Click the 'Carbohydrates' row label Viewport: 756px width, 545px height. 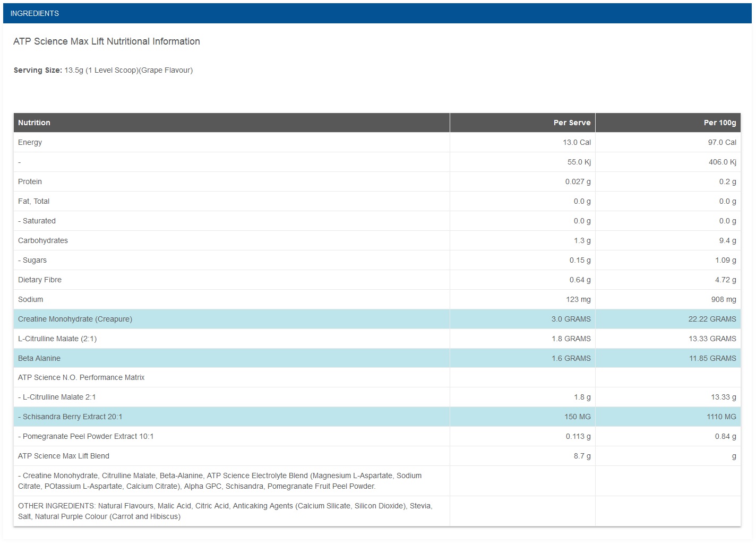[43, 240]
